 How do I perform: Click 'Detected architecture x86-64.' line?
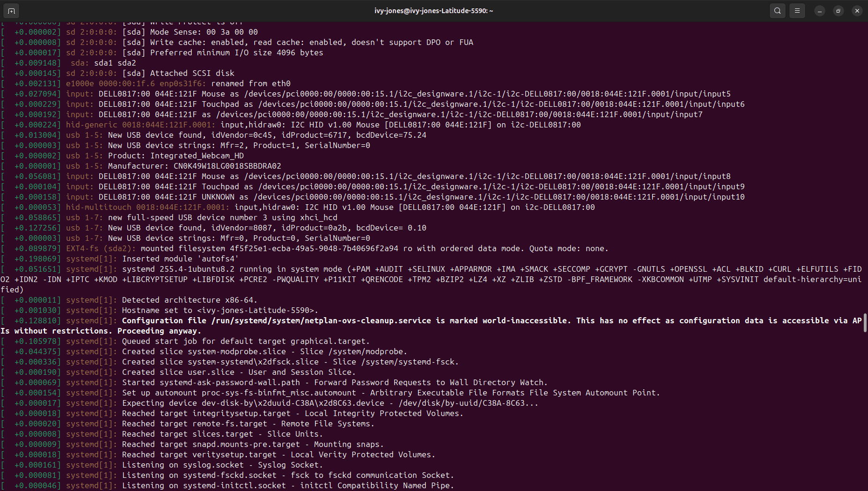(x=129, y=300)
